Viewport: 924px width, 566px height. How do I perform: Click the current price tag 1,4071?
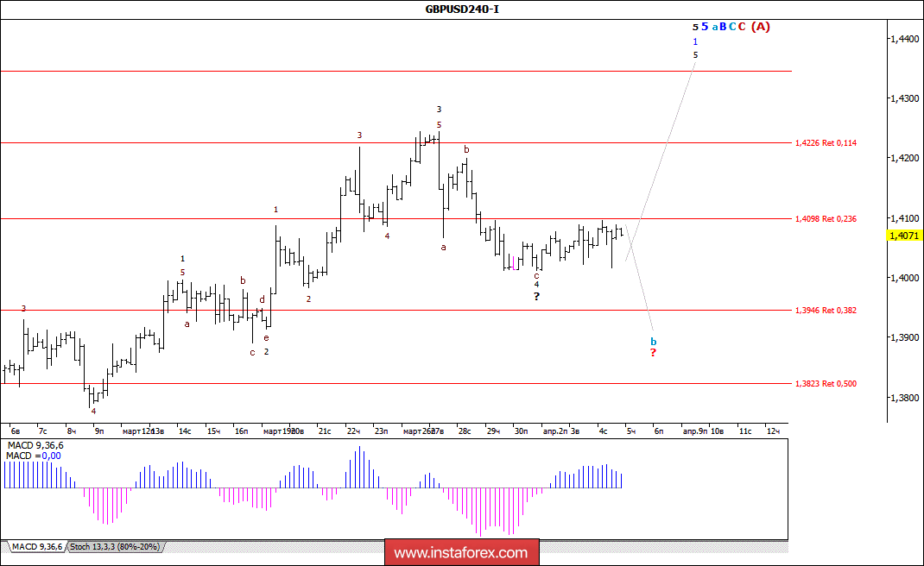click(904, 236)
